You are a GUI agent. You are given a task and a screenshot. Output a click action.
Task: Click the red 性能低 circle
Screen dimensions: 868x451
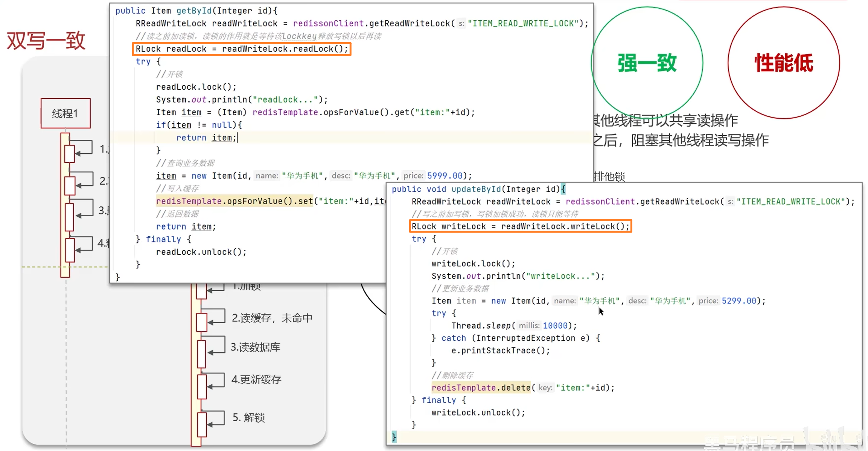[x=784, y=63]
